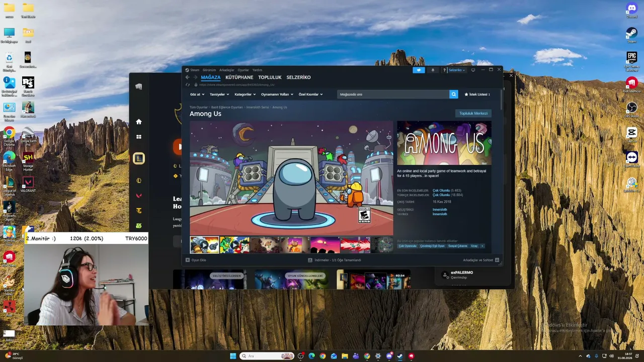This screenshot has height=362, width=644.
Task: Expand the Özel Kısımlar dropdown
Action: pyautogui.click(x=310, y=95)
